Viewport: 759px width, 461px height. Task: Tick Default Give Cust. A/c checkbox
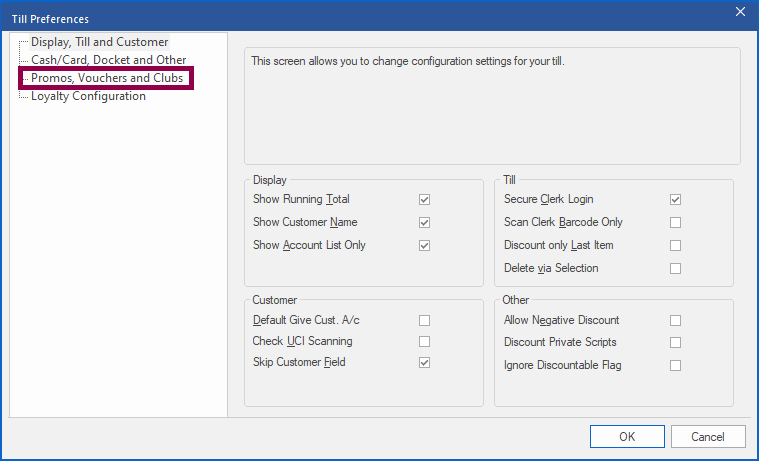(x=425, y=320)
